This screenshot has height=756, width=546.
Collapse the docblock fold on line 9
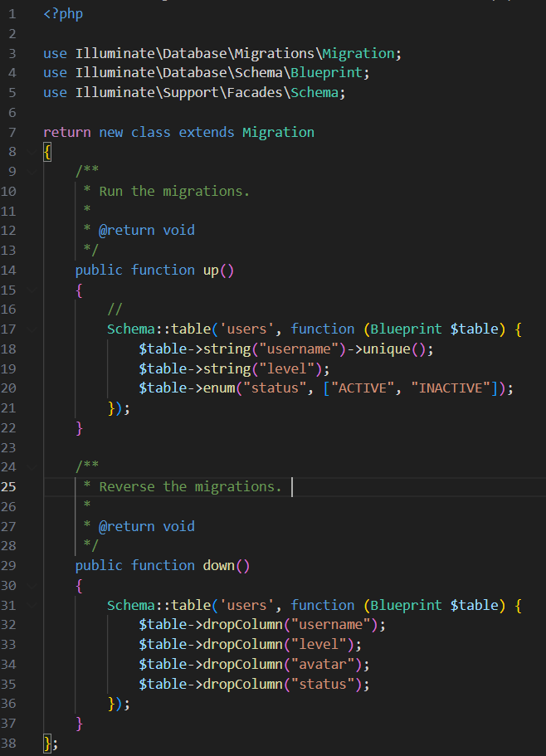(32, 172)
